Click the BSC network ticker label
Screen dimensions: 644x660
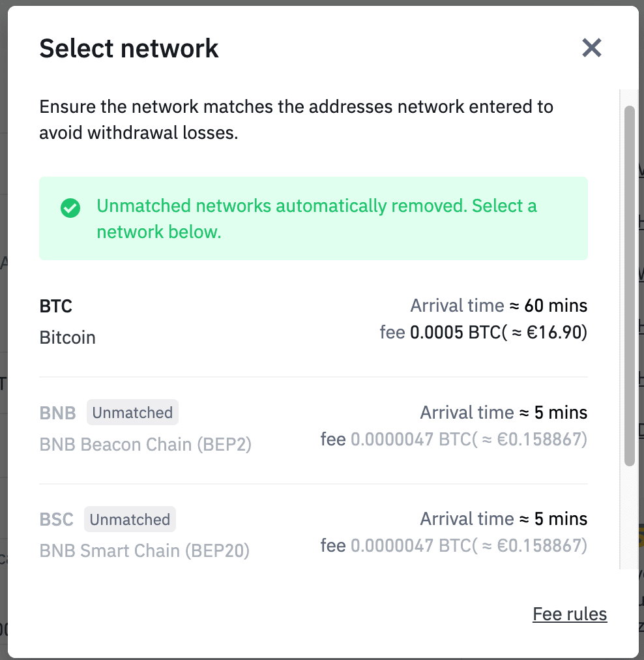[x=57, y=520]
